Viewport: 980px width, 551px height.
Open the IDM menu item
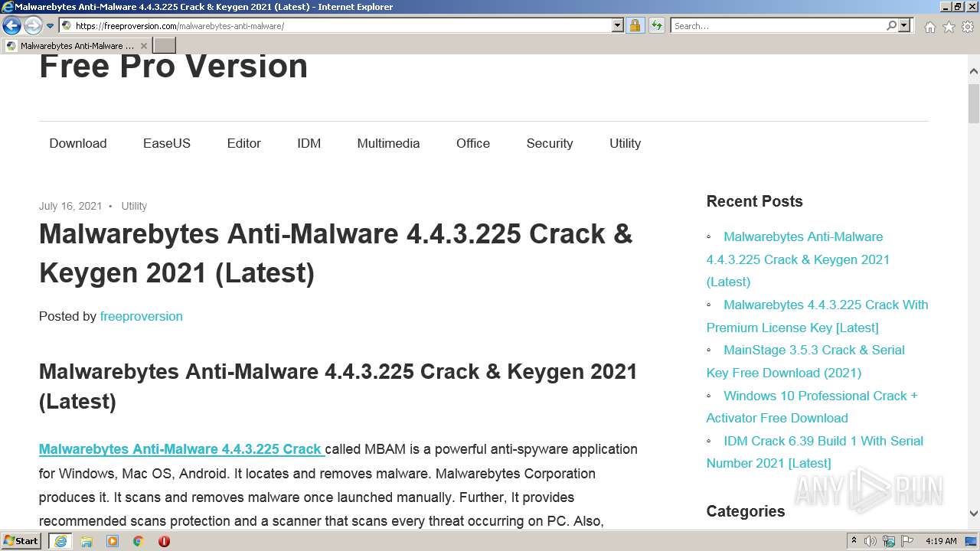pos(309,143)
